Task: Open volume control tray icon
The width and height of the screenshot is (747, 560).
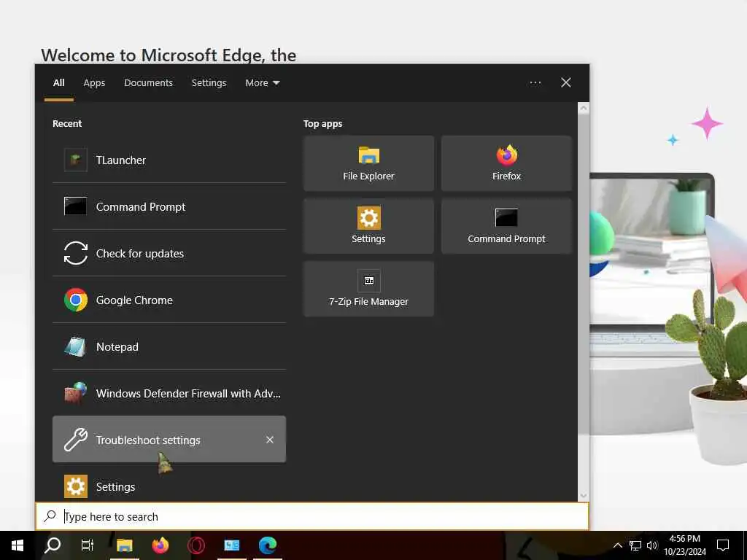Action: [x=651, y=545]
